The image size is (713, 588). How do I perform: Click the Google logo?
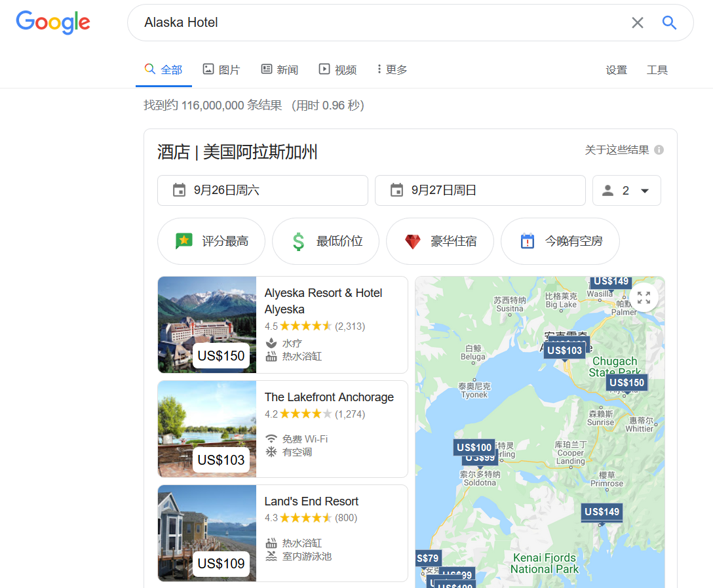pyautogui.click(x=53, y=22)
